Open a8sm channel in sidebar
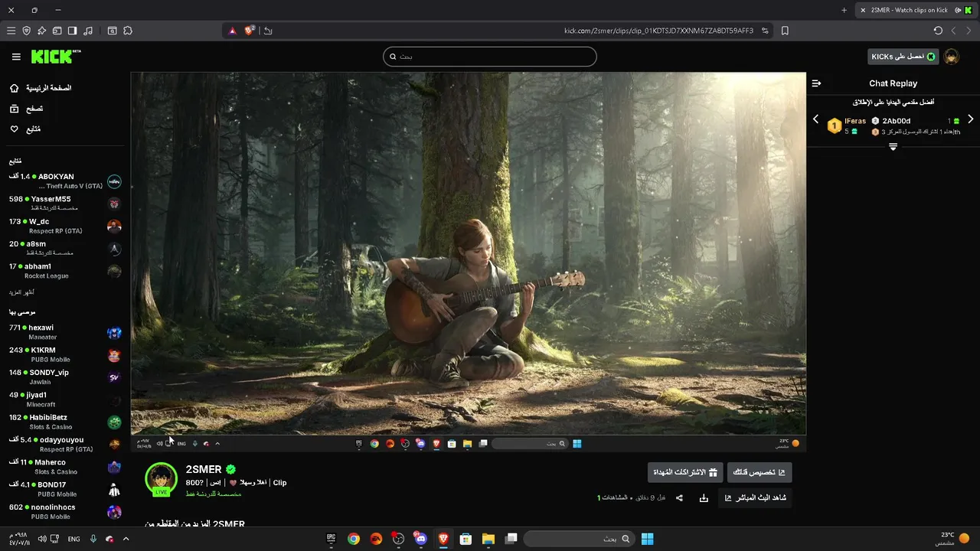Image resolution: width=980 pixels, height=551 pixels. pos(65,249)
